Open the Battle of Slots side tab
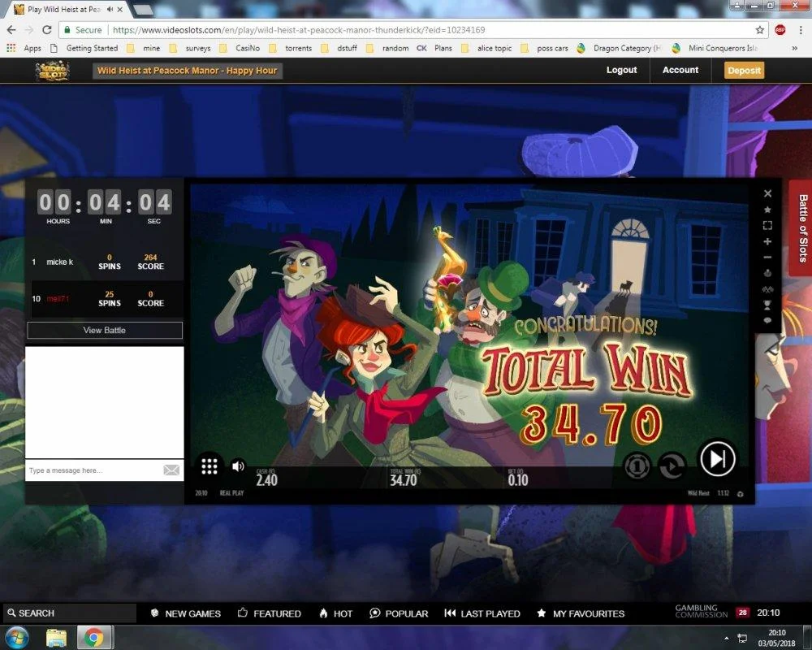812x650 pixels. pos(801,228)
